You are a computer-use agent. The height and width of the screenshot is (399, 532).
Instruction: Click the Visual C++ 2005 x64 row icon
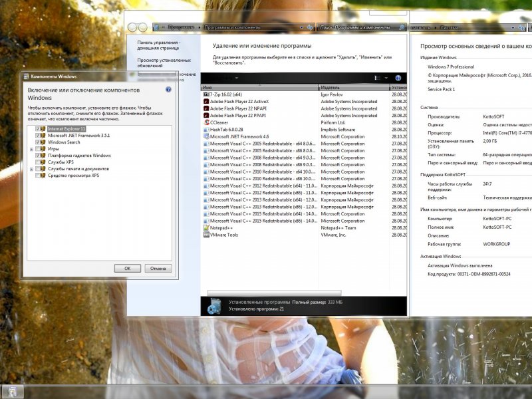pyautogui.click(x=206, y=144)
